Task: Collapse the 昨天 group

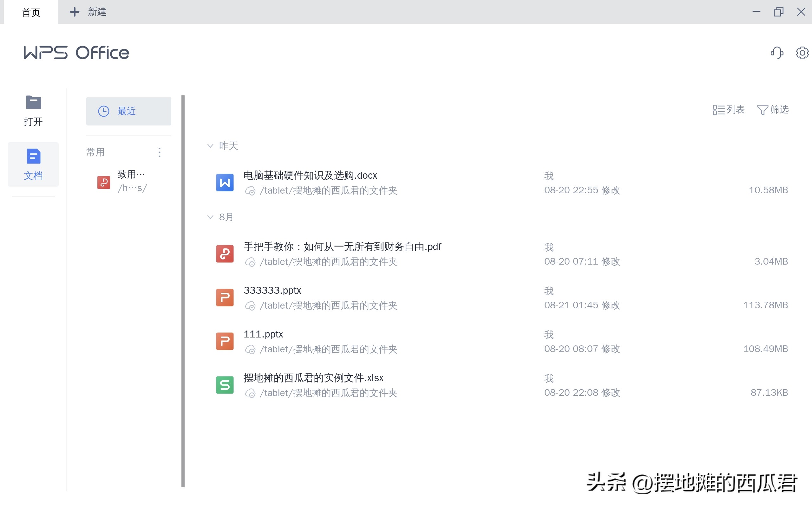Action: click(210, 145)
